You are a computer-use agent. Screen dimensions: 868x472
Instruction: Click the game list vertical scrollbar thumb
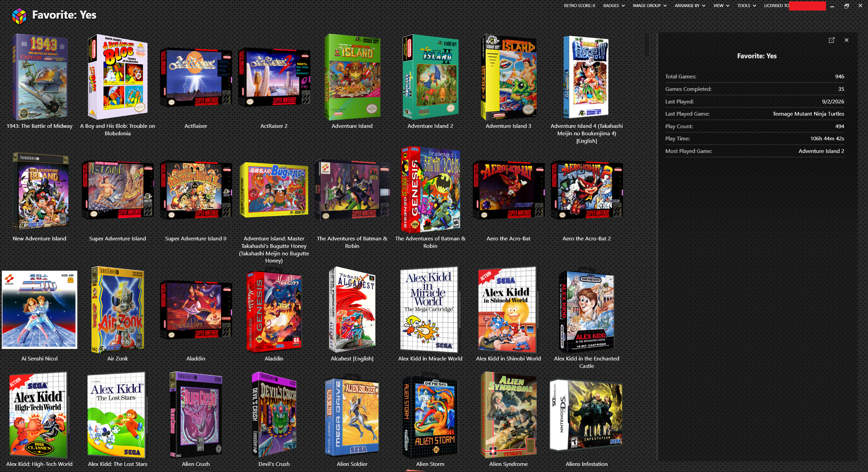[x=647, y=45]
